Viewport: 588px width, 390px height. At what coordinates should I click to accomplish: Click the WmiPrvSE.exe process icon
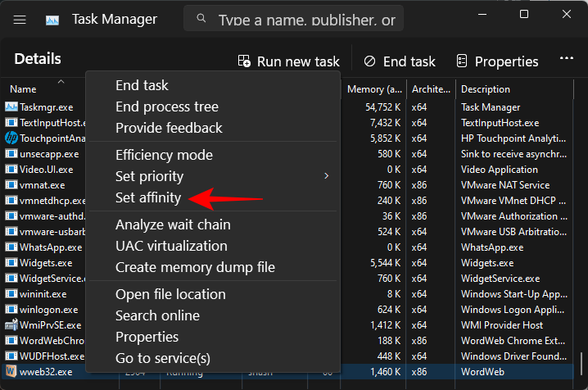point(11,324)
